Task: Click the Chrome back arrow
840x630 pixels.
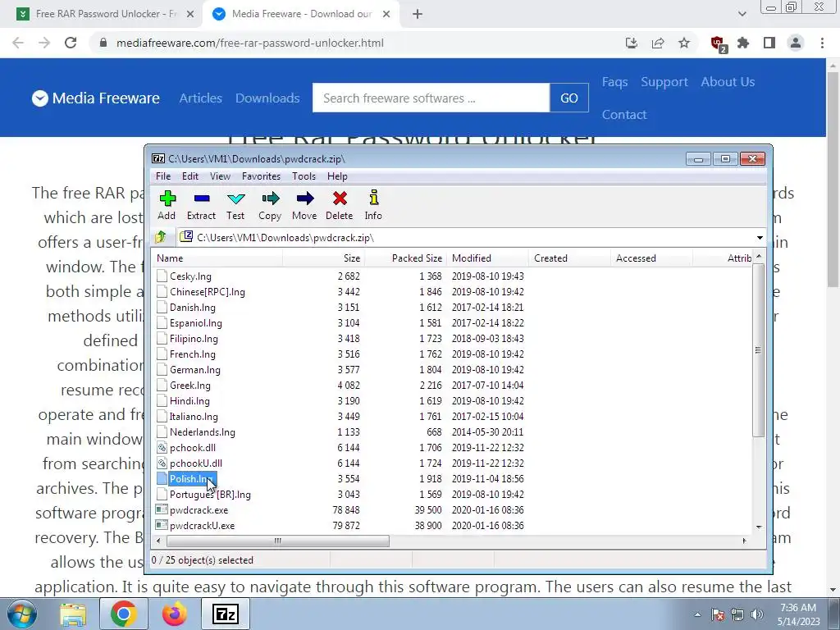Action: [x=18, y=43]
